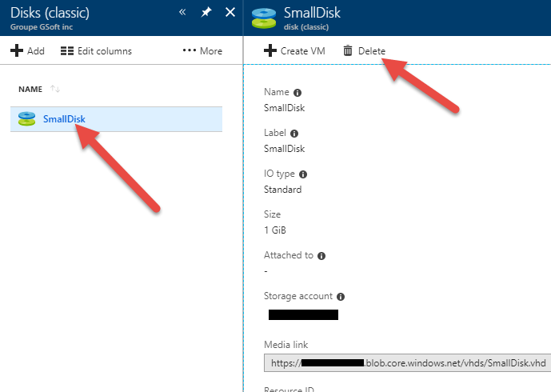Show info tooltip for Label
The width and height of the screenshot is (551, 392).
(x=294, y=134)
